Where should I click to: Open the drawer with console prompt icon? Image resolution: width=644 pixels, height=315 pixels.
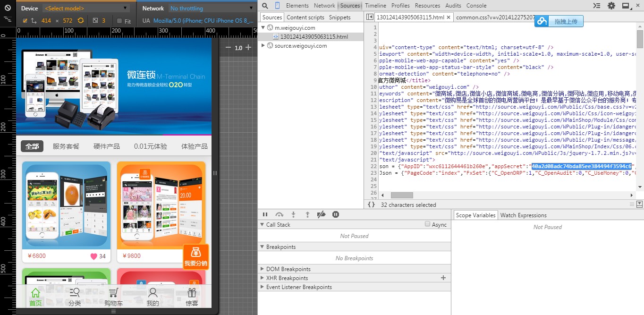tap(597, 6)
